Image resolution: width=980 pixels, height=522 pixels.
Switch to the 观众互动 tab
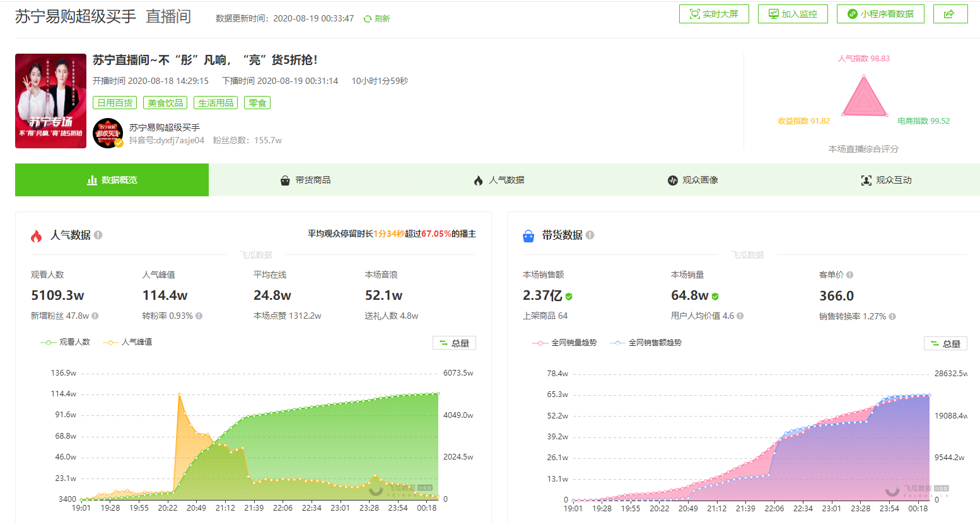886,180
